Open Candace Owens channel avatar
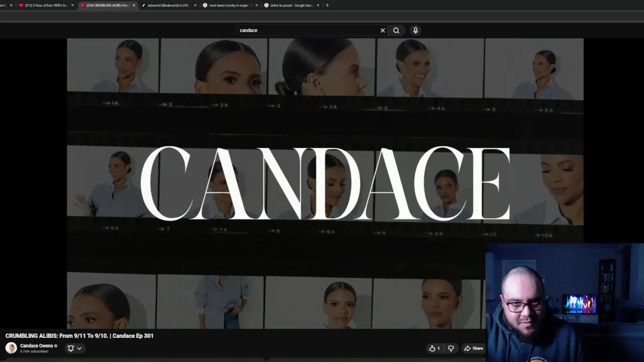Screen dimensions: 644x362 coord(11,348)
